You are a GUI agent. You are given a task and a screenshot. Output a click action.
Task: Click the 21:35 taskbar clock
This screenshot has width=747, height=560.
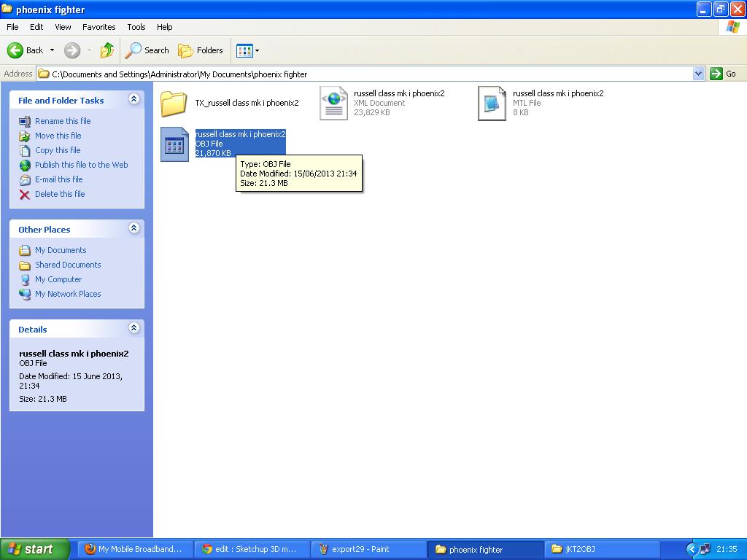coord(727,549)
